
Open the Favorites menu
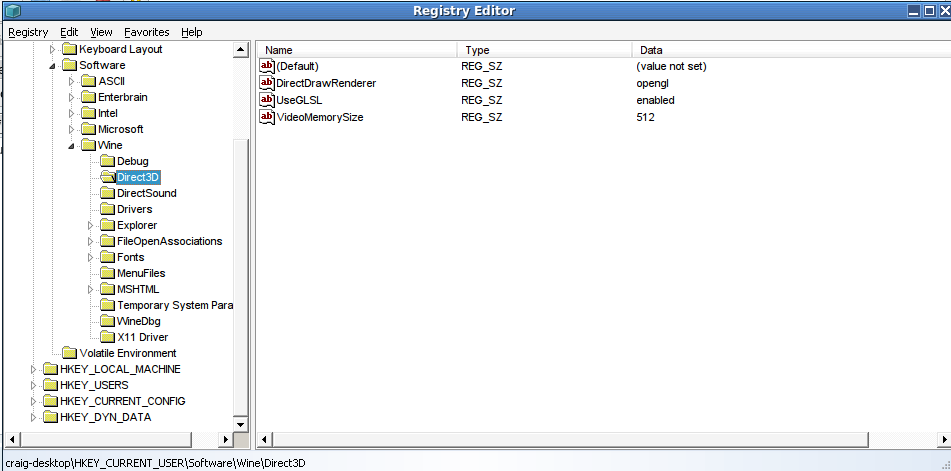coord(147,32)
